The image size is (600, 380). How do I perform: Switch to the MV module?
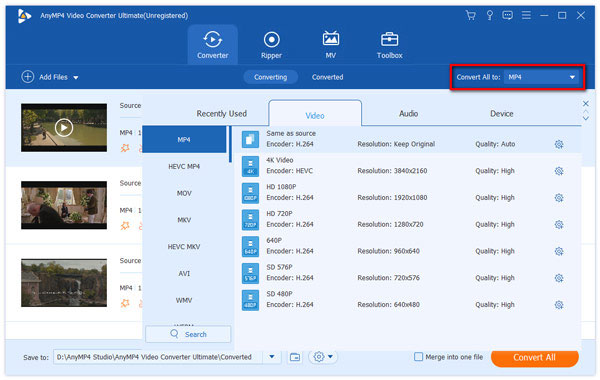coord(331,45)
